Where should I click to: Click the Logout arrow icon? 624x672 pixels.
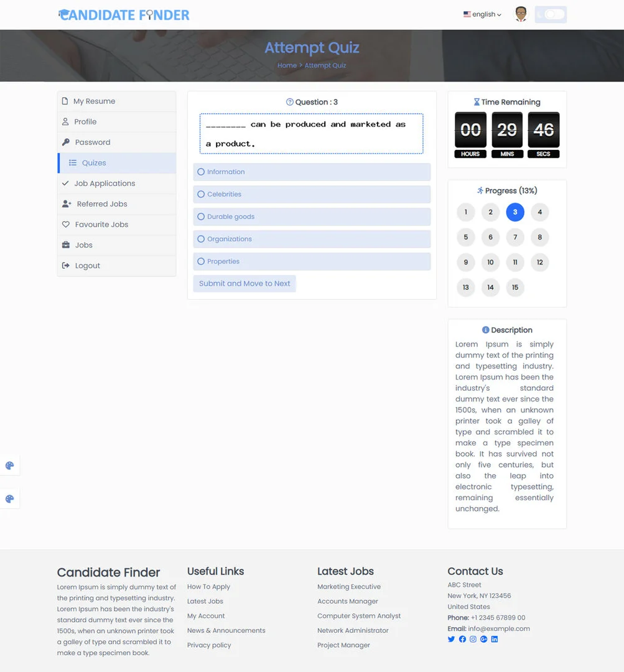tap(65, 265)
